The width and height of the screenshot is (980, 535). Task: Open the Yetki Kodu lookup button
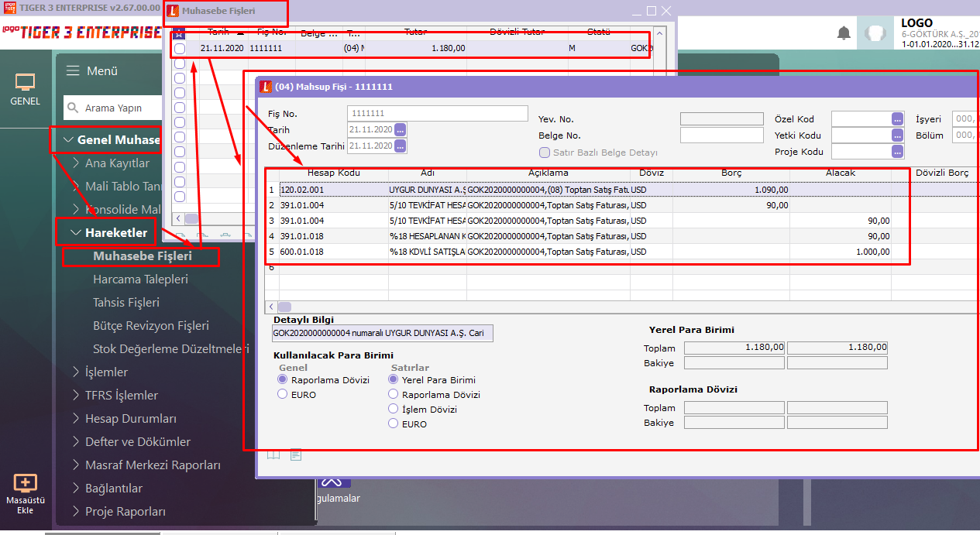coord(898,135)
